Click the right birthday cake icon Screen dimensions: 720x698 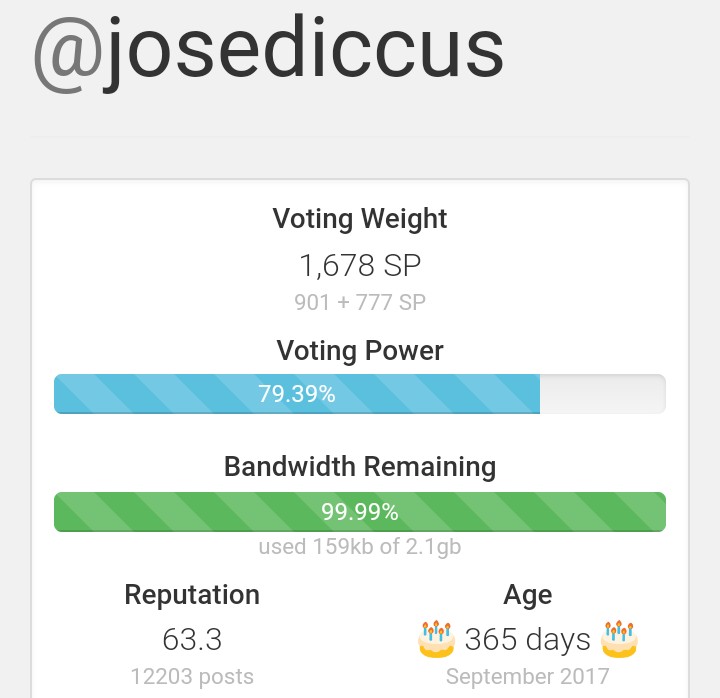click(620, 638)
